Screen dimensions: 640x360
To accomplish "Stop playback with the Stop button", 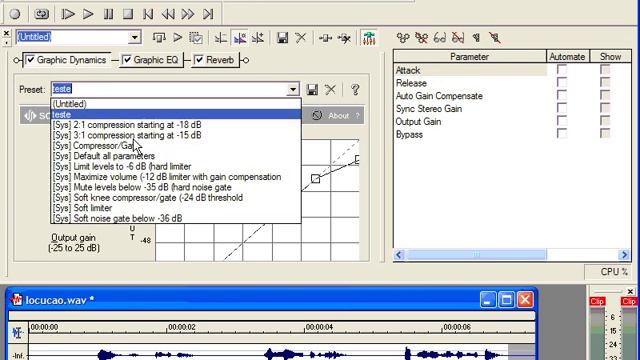I will click(128, 14).
